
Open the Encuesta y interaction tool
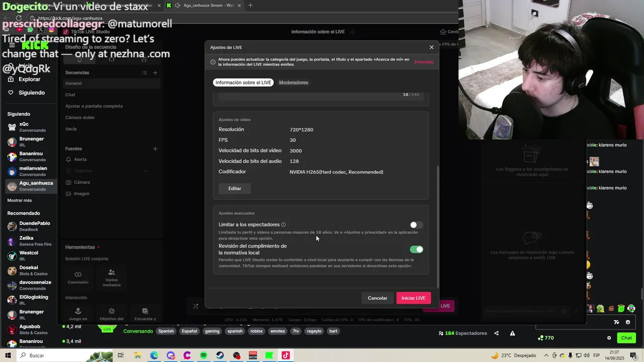pyautogui.click(x=145, y=314)
